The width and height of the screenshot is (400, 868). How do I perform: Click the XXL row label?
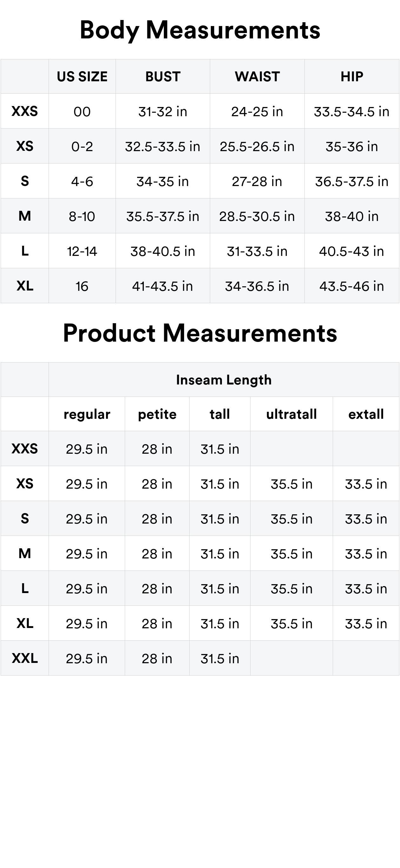coord(24,658)
